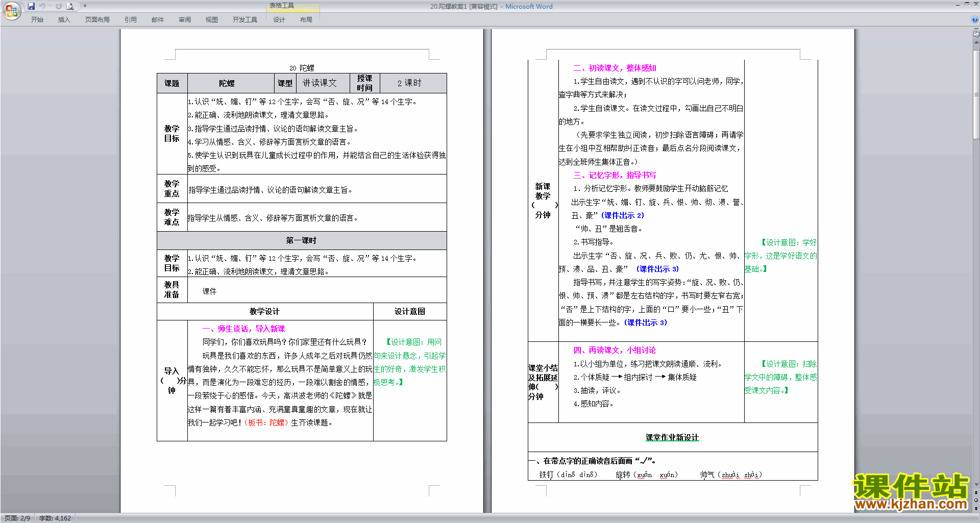Expand the Customize Quick Access Toolbar arrow

[x=85, y=6]
